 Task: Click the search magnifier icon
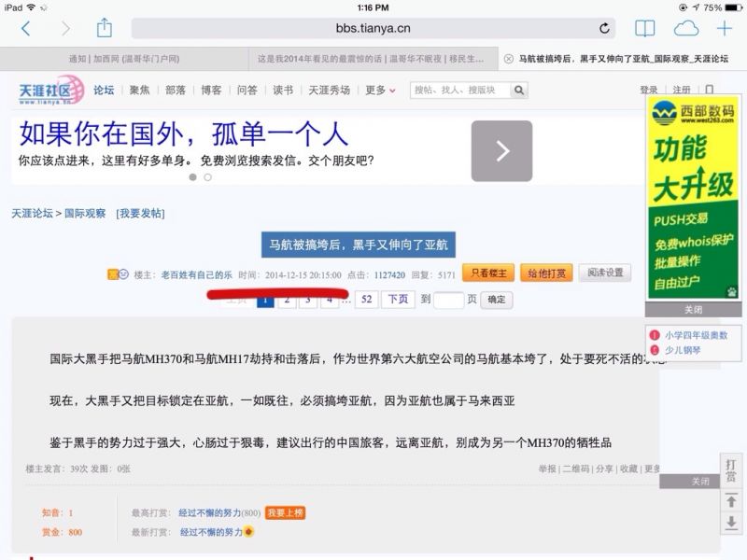point(519,90)
